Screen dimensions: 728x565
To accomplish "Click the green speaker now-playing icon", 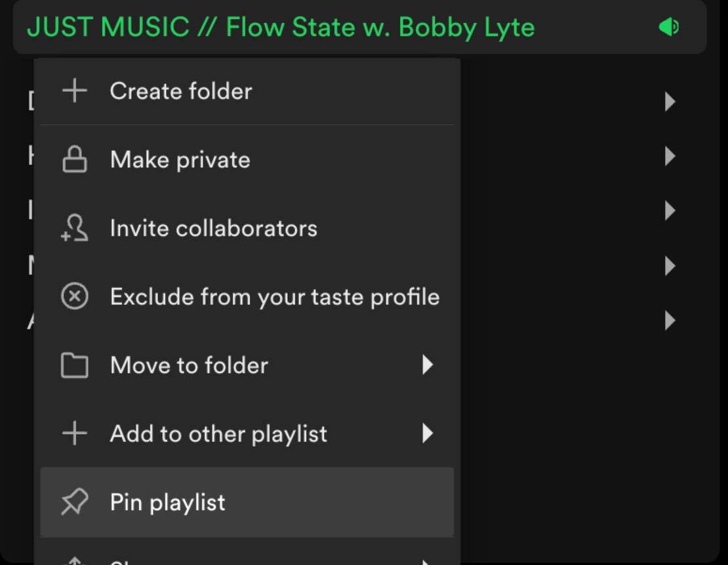I will tap(668, 28).
